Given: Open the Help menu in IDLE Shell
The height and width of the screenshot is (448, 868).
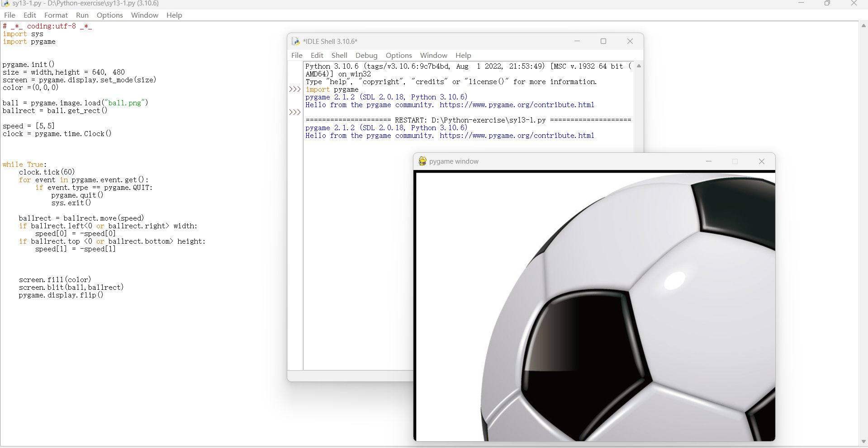Looking at the screenshot, I should (463, 55).
